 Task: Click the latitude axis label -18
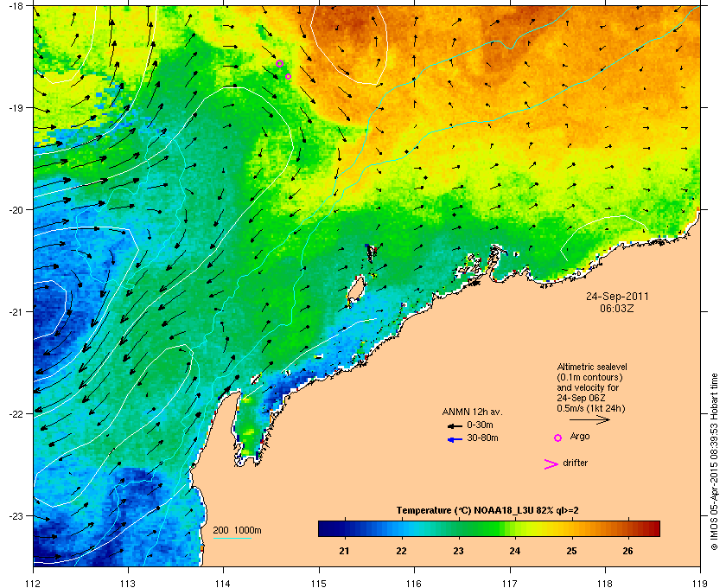(x=16, y=6)
